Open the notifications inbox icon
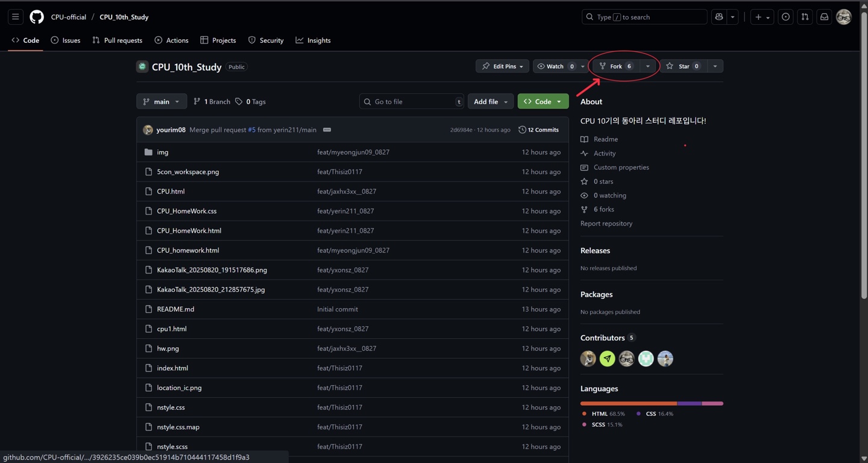The width and height of the screenshot is (868, 463). click(824, 17)
